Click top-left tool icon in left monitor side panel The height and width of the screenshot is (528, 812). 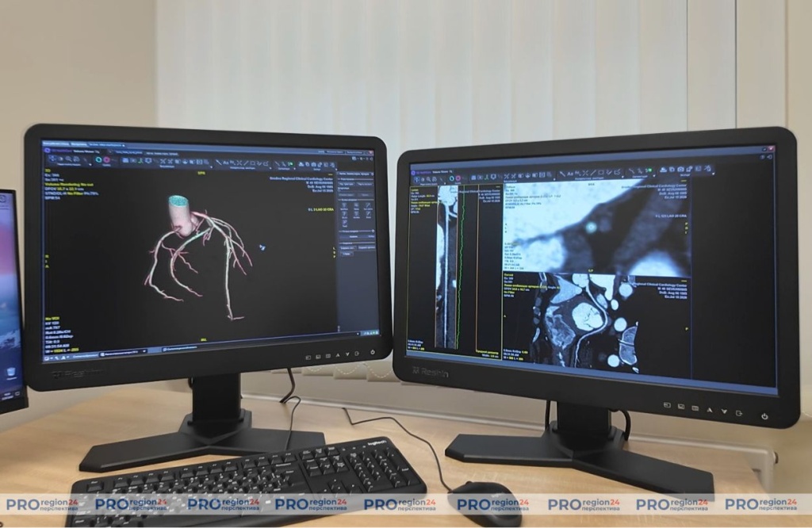(345, 205)
